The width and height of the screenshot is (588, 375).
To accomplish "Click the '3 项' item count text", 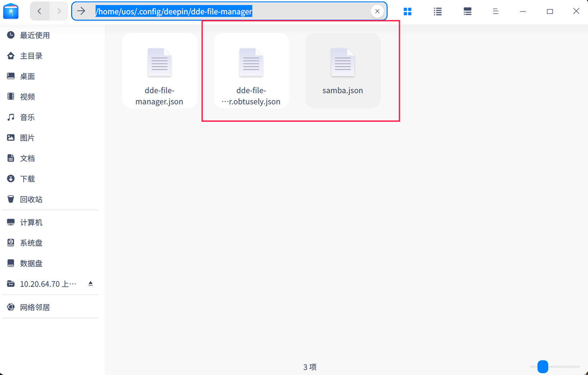I will [310, 367].
